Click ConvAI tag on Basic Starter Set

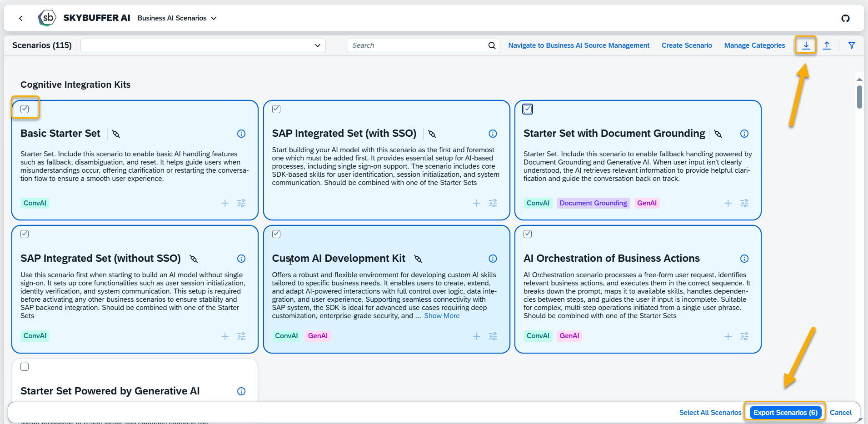35,203
